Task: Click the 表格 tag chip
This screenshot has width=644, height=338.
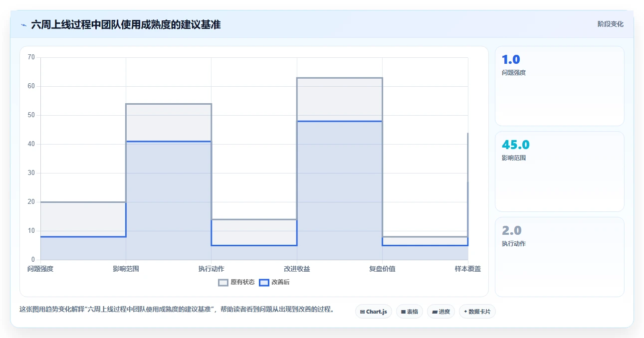Action: click(410, 312)
